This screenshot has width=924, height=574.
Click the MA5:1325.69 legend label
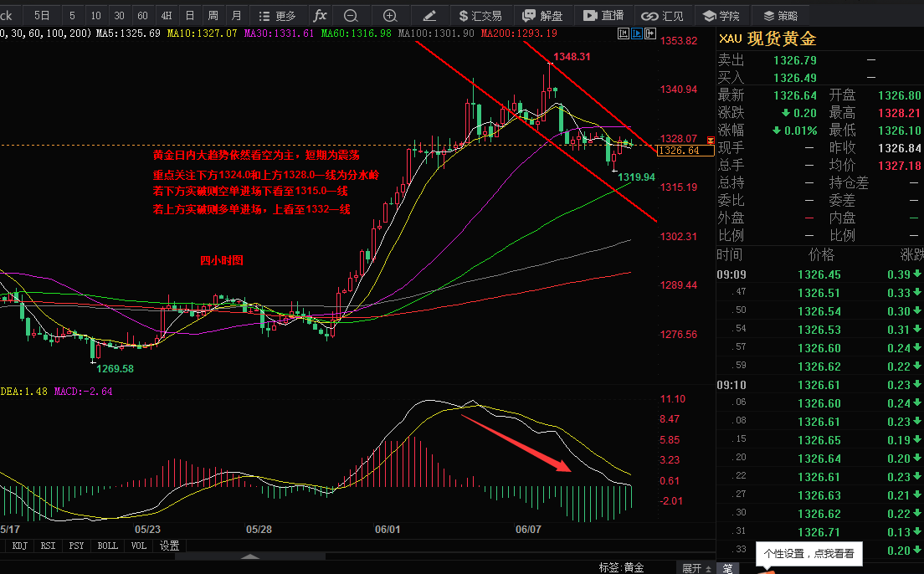point(128,33)
